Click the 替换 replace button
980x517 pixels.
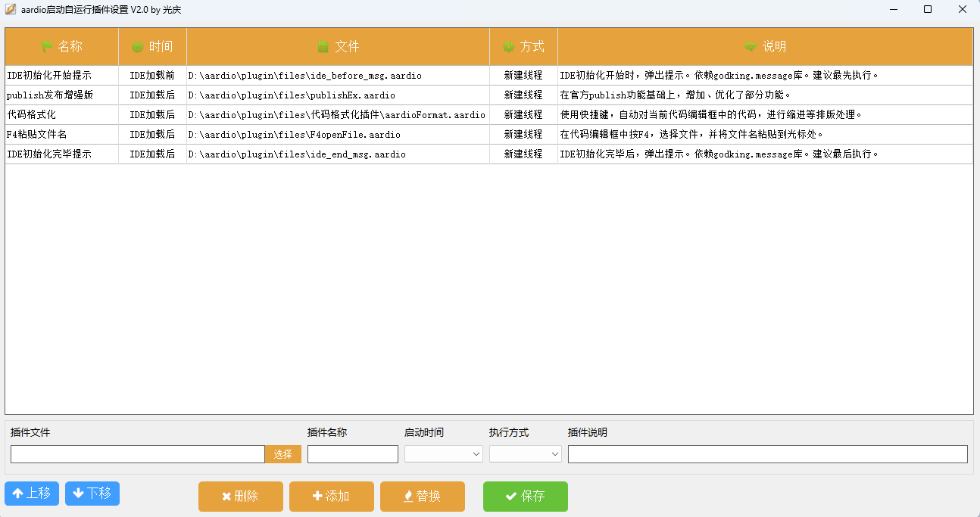(x=423, y=497)
